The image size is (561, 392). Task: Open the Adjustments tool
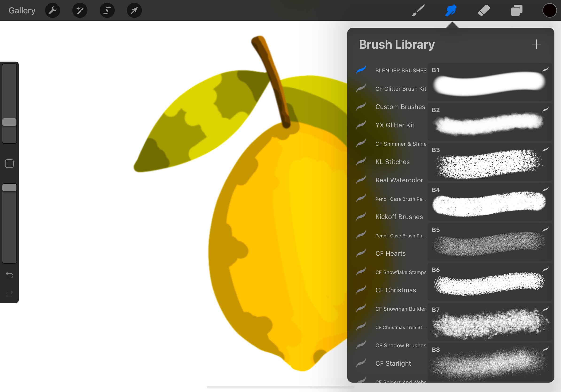click(80, 10)
